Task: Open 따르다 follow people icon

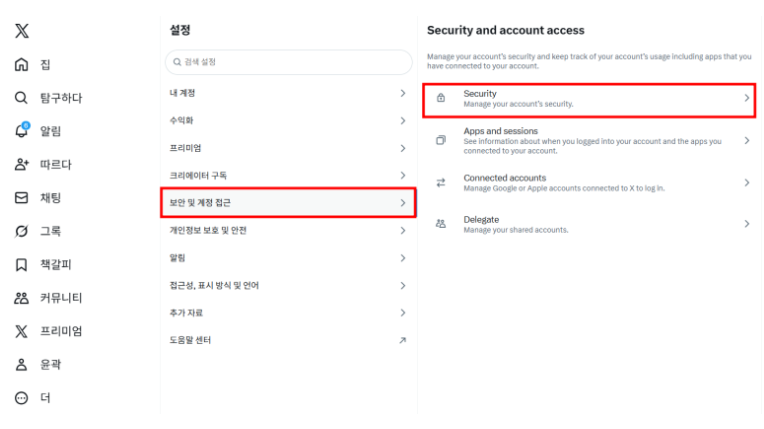Action: 21,164
